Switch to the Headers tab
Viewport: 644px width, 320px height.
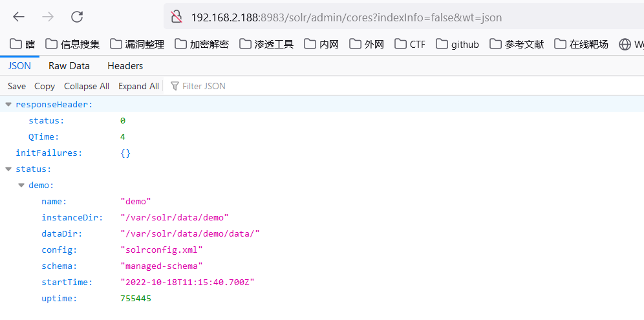click(x=125, y=66)
